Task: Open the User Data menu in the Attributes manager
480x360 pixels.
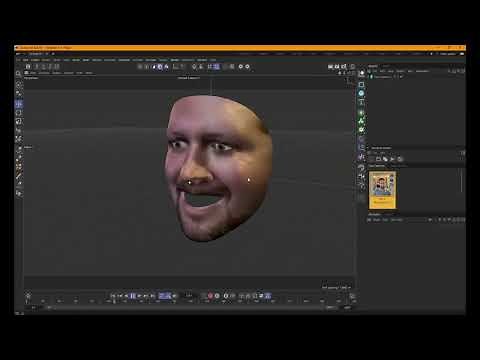Action: [396, 220]
